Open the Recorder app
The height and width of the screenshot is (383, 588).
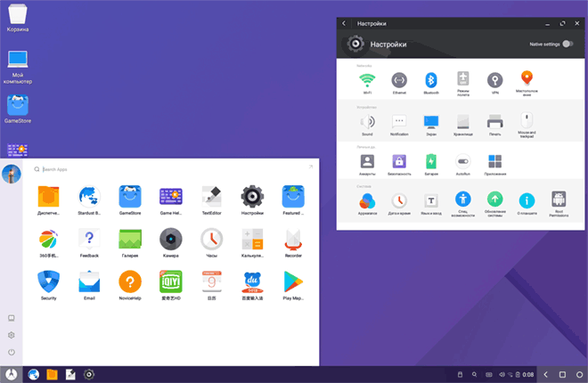click(293, 243)
